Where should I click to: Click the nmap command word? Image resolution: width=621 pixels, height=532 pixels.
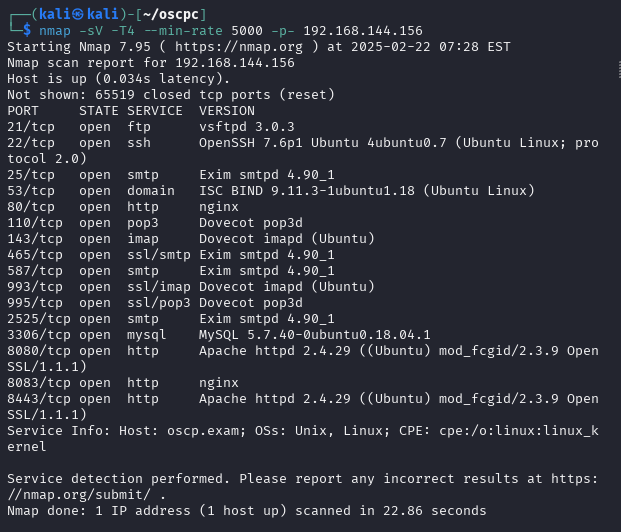tap(55, 31)
